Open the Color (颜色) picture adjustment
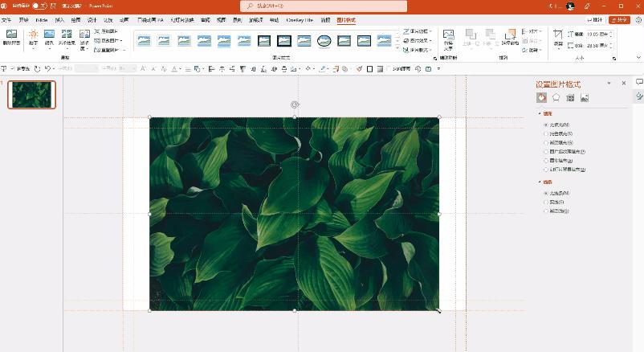The height and width of the screenshot is (352, 644). click(49, 37)
